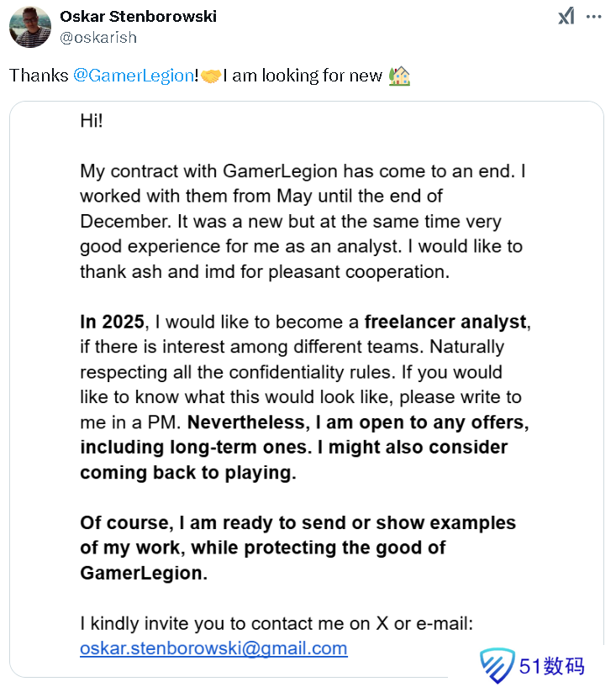This screenshot has height=687, width=616.
Task: Click the bold "coming back to playing." line
Action: tap(188, 472)
